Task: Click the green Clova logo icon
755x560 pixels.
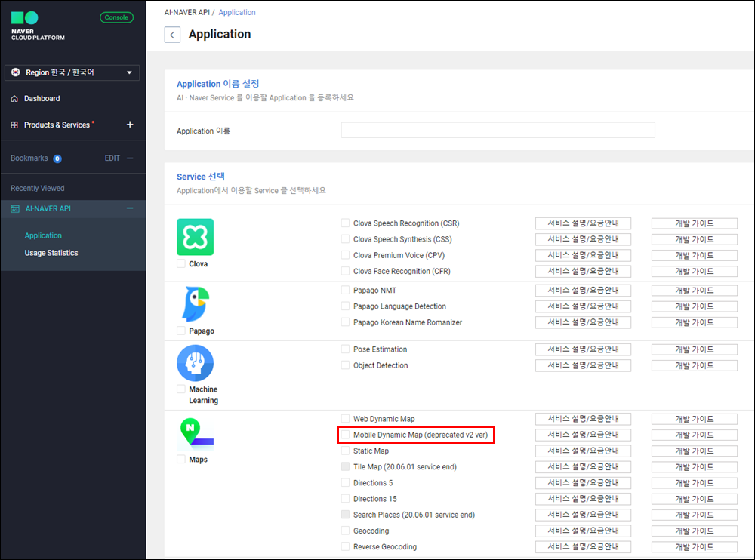Action: pyautogui.click(x=195, y=237)
